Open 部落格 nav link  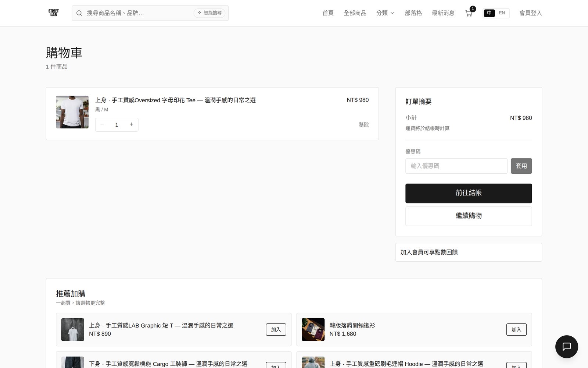(413, 13)
